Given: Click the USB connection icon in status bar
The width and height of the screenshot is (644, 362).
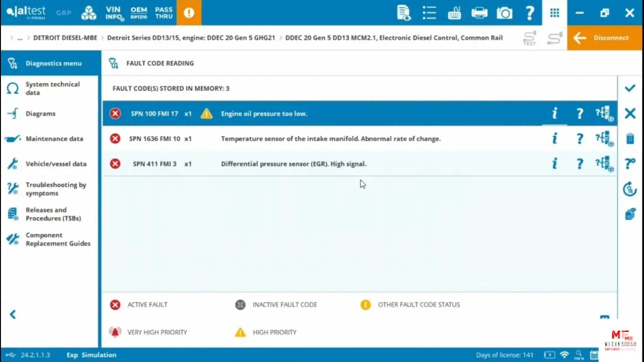Looking at the screenshot, I should click(x=11, y=355).
